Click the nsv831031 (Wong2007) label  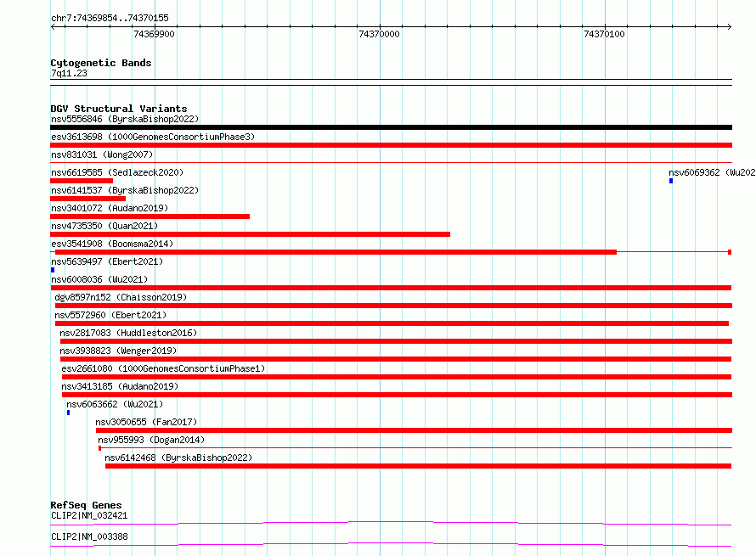(102, 154)
